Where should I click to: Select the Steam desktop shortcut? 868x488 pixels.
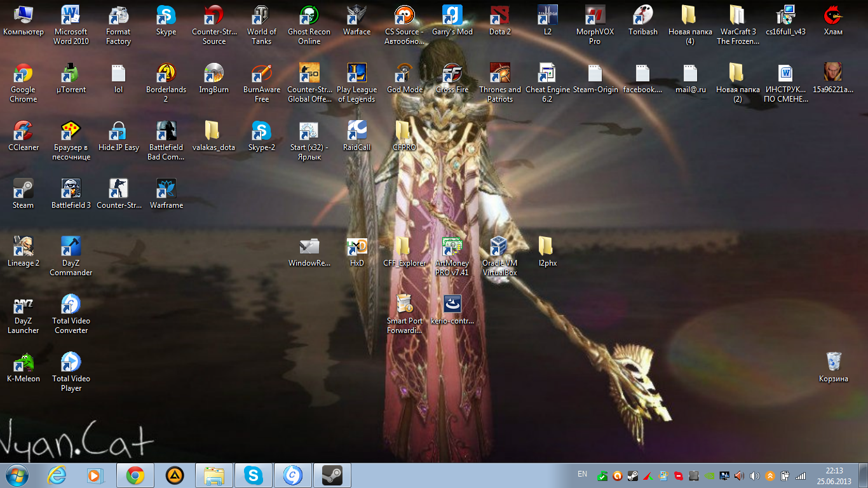pos(24,193)
